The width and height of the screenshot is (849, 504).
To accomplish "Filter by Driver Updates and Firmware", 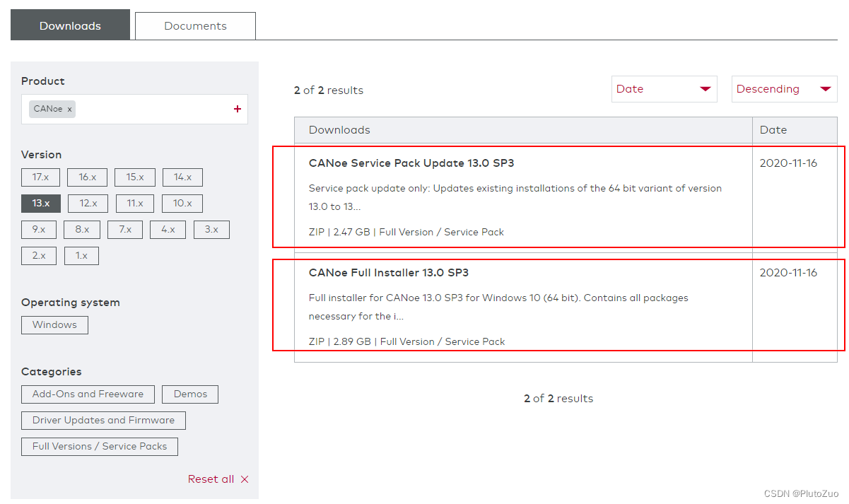I will point(103,421).
